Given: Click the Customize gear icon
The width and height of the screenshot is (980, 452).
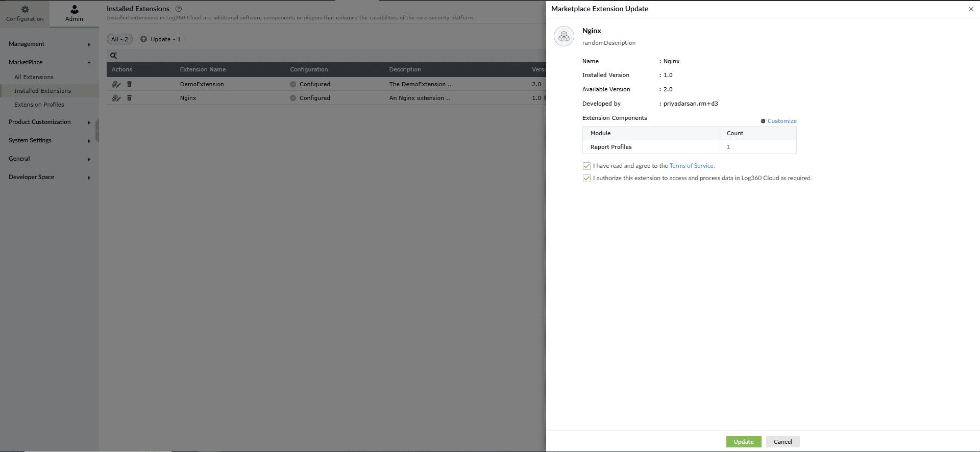Looking at the screenshot, I should pyautogui.click(x=763, y=121).
